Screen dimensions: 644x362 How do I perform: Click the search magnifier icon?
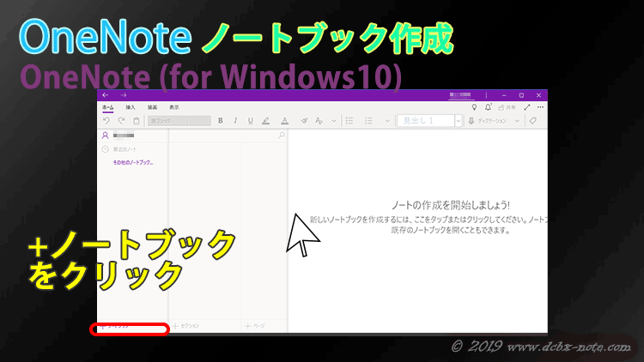(282, 135)
